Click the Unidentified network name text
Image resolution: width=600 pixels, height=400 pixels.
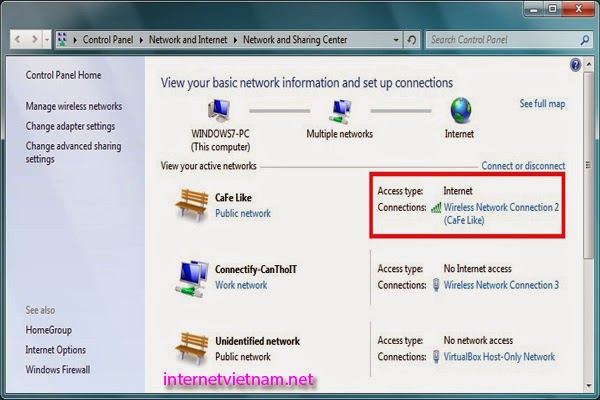point(258,341)
